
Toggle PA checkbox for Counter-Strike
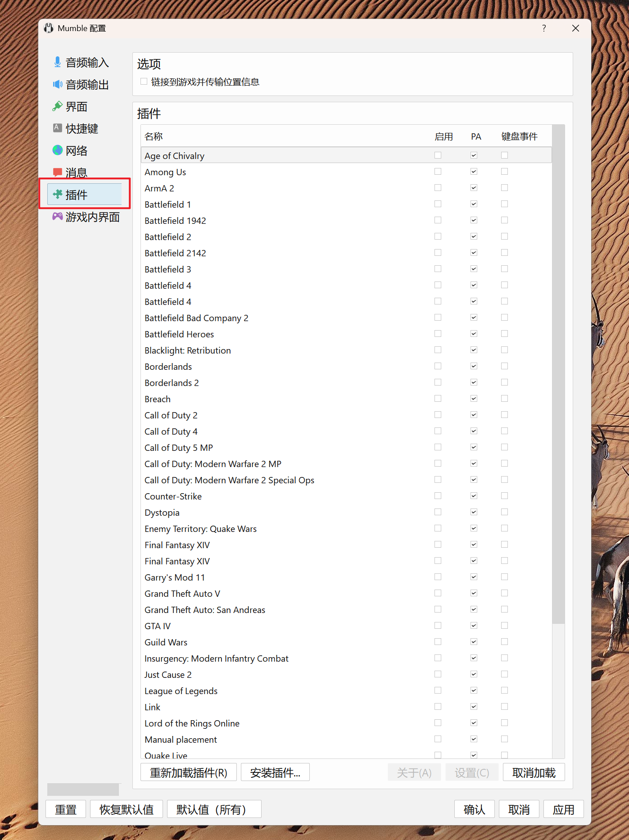474,496
